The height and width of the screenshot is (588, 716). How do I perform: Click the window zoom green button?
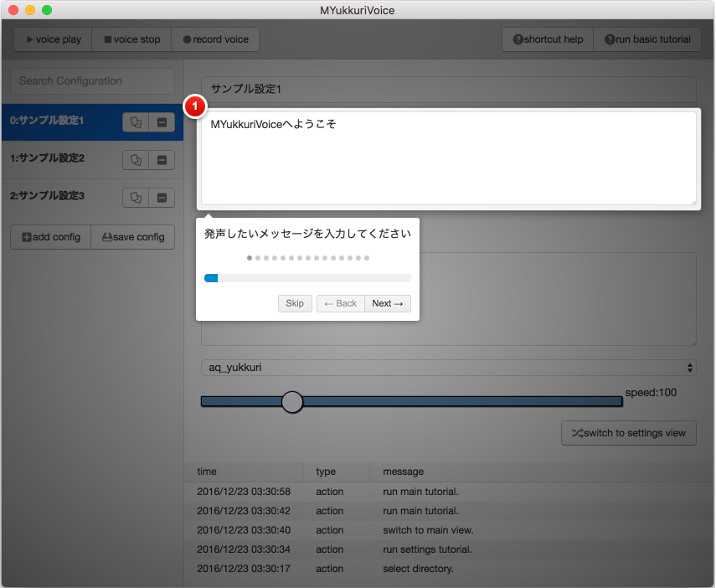click(x=47, y=10)
